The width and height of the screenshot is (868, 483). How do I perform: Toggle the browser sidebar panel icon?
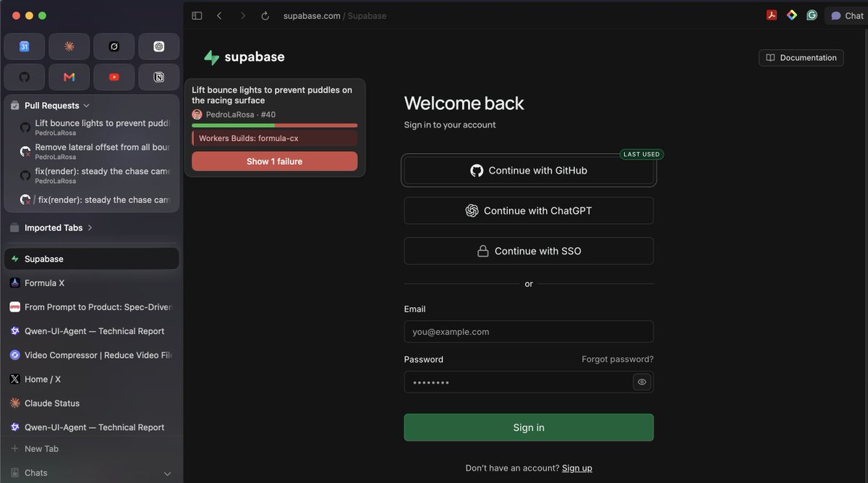197,16
